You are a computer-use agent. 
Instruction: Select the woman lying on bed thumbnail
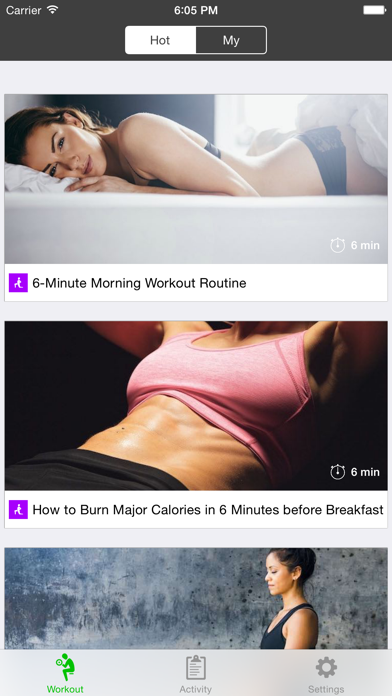tap(196, 179)
